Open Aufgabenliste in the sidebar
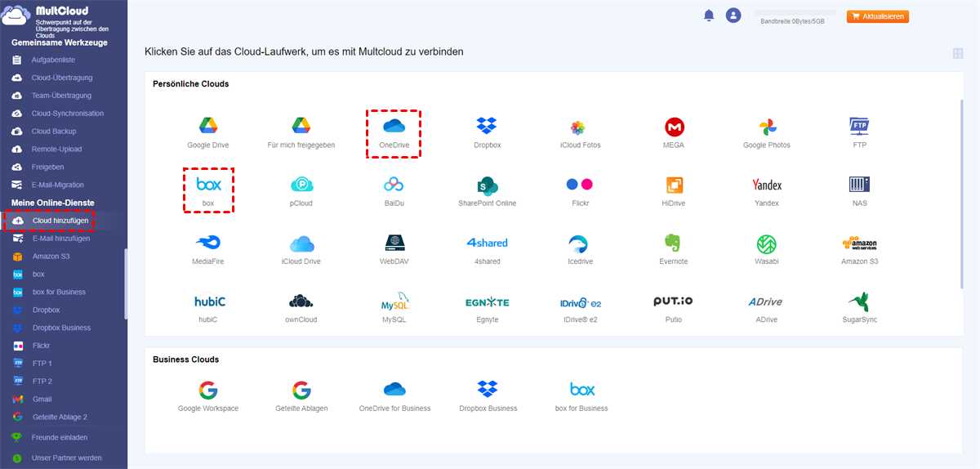 52,60
